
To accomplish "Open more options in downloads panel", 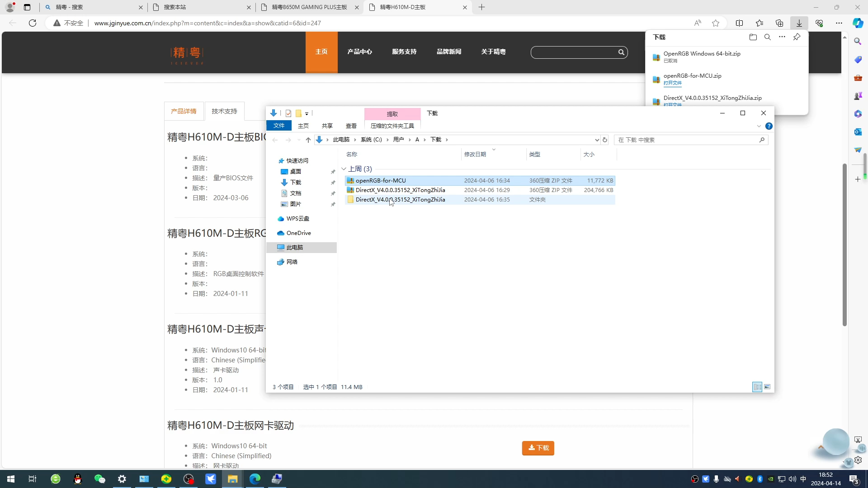I will pyautogui.click(x=782, y=37).
